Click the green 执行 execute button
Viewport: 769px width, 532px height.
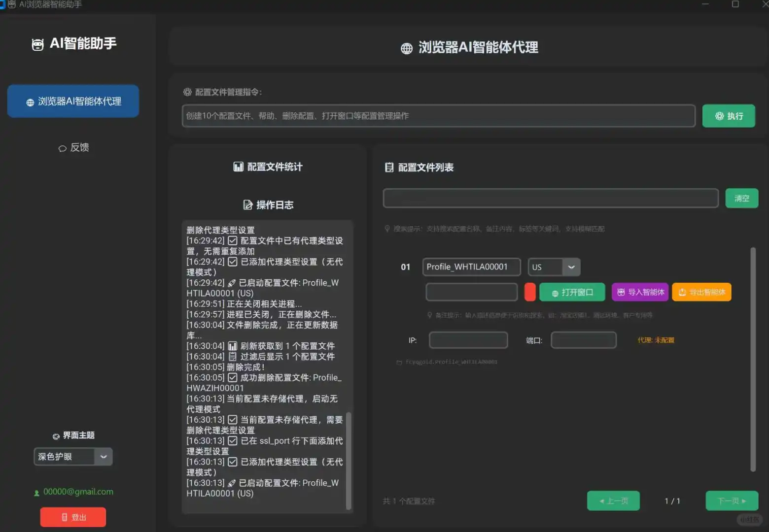click(729, 116)
